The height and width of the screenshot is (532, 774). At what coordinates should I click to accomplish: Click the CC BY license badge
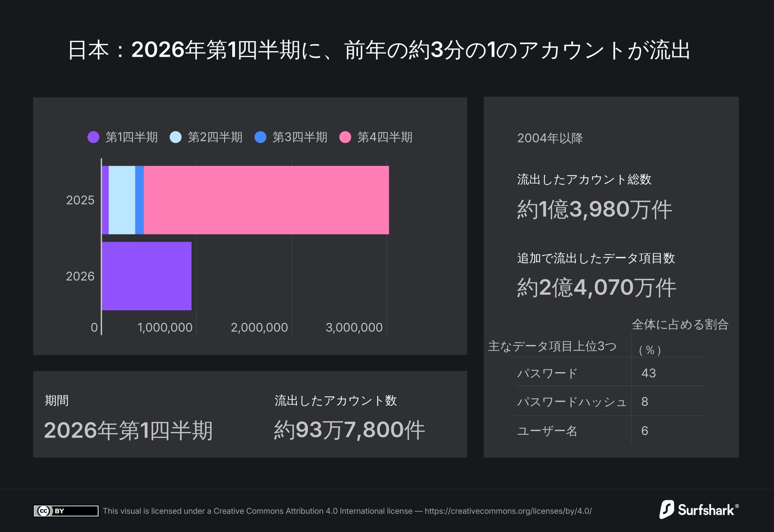(66, 511)
